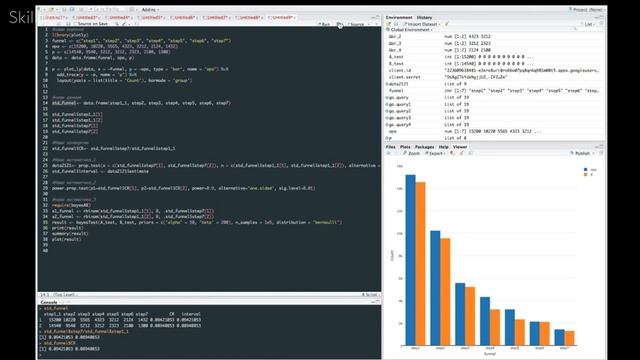The image size is (640, 360).
Task: Click the Publish button
Action: tap(580, 153)
